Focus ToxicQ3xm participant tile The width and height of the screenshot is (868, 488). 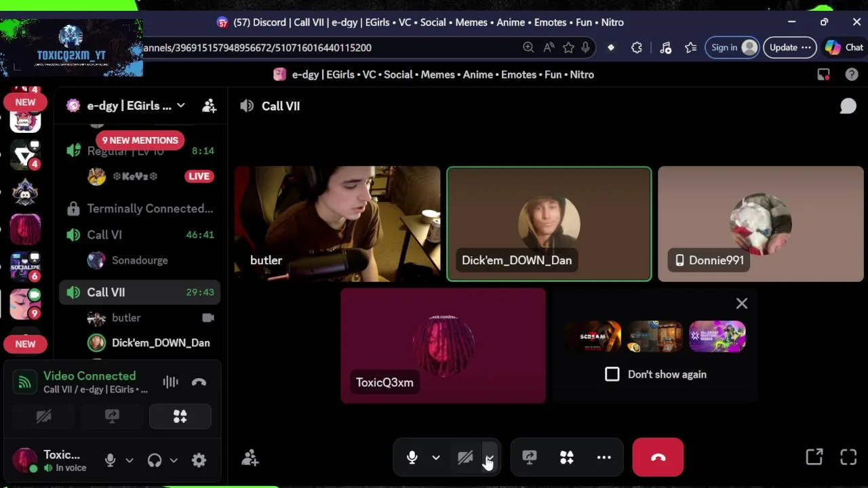(x=443, y=346)
